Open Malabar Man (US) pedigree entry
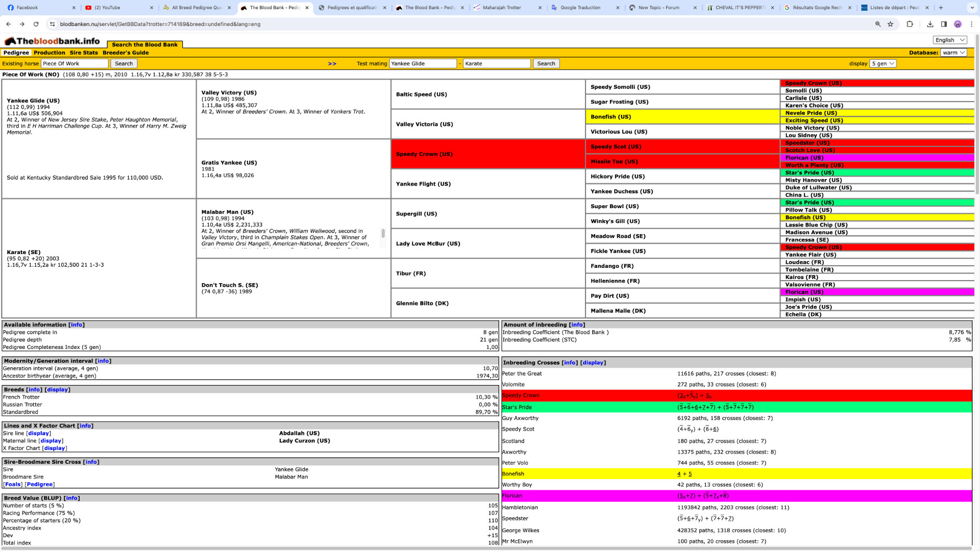 tap(227, 212)
